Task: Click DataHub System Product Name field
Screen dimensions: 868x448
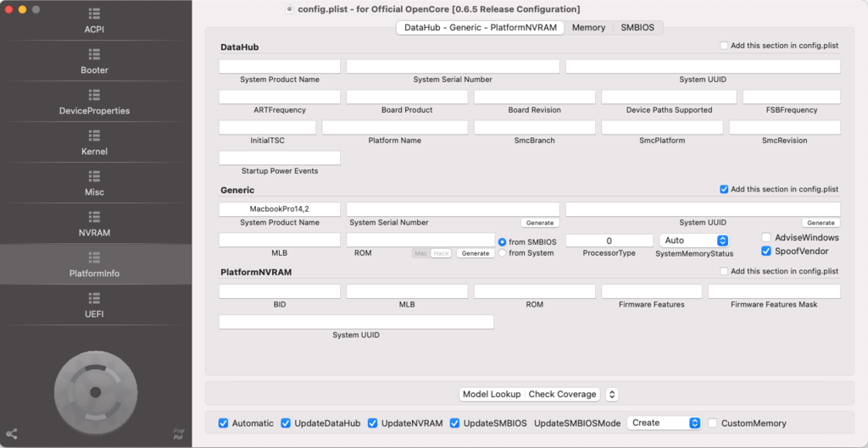Action: pos(280,66)
